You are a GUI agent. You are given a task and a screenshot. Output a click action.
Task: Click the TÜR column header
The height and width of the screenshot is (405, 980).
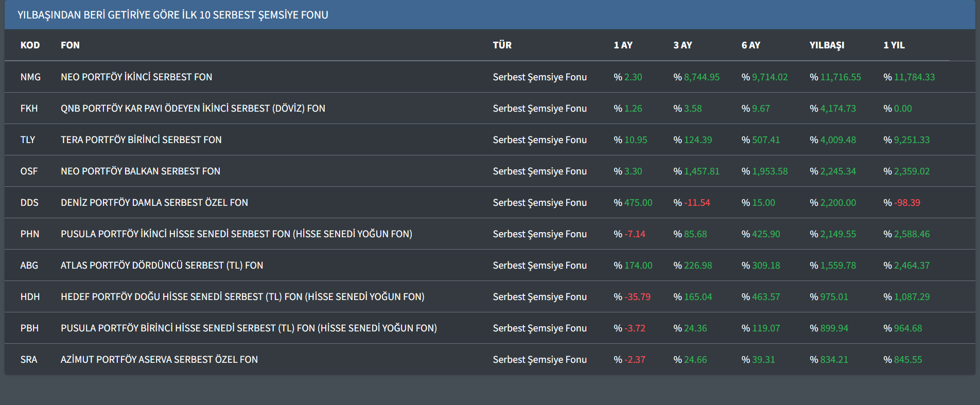pos(502,45)
